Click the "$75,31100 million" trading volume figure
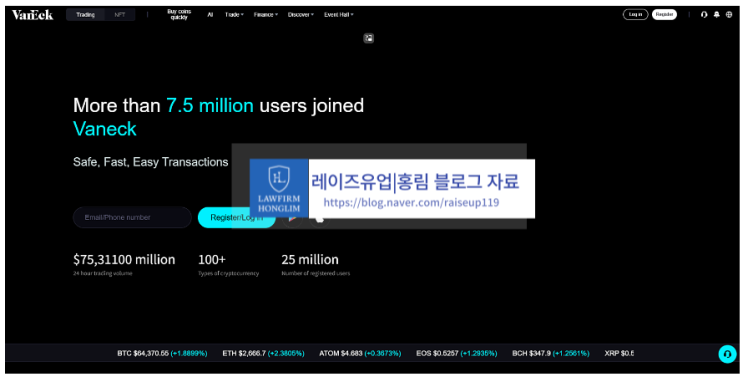The width and height of the screenshot is (743, 377). (124, 260)
